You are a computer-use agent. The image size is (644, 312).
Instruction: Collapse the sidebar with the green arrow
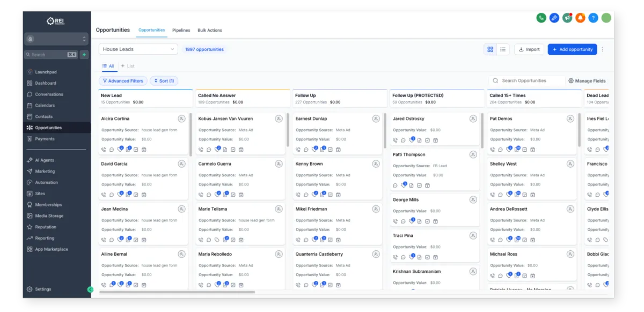point(90,289)
